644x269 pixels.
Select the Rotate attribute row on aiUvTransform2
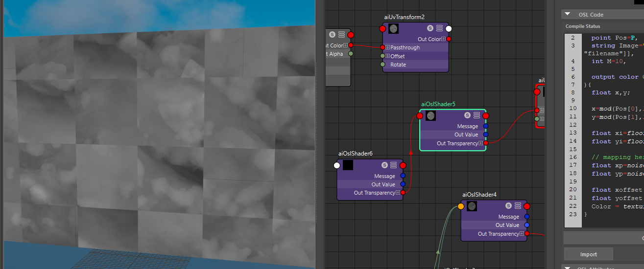416,65
